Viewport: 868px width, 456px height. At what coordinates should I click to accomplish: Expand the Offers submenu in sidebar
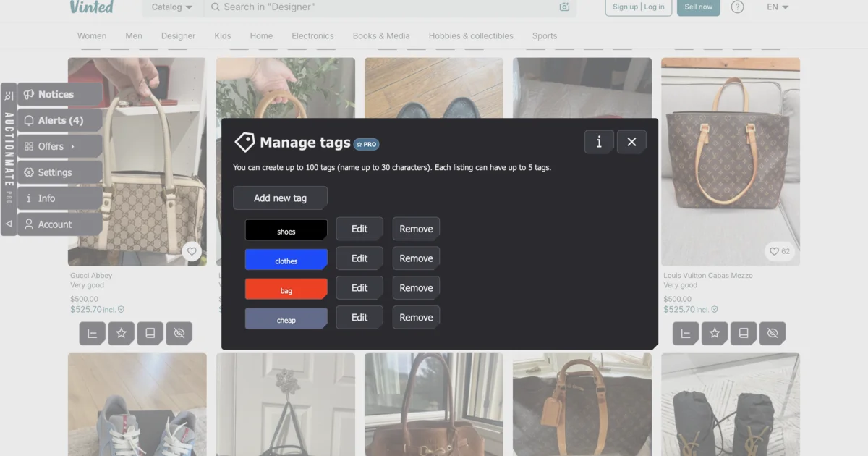click(x=60, y=146)
